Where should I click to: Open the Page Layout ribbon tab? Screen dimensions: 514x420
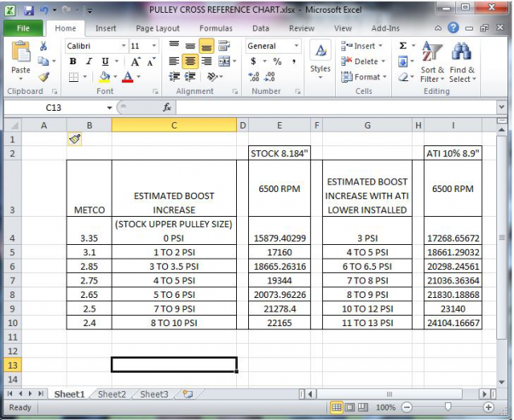[x=157, y=28]
